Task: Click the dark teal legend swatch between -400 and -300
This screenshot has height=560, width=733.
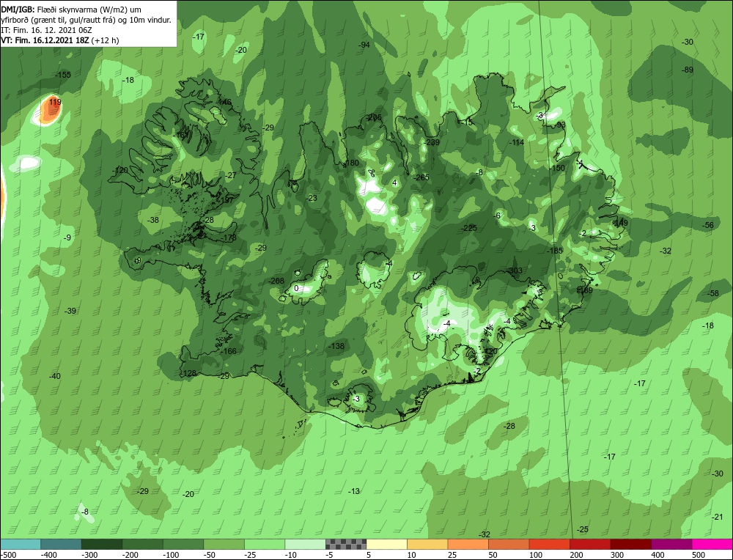Action: (62, 545)
